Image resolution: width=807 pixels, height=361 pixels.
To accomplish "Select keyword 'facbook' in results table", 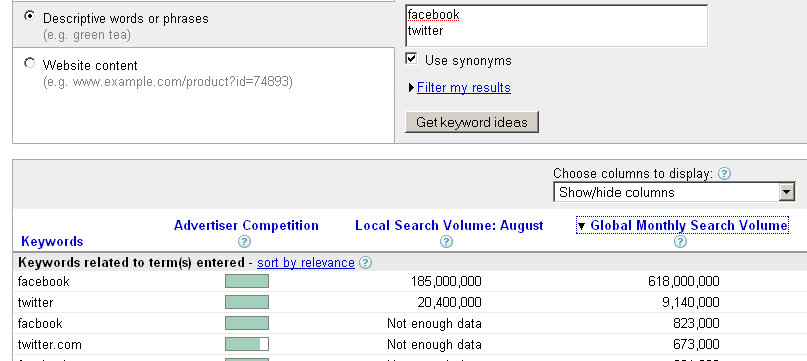I will pyautogui.click(x=40, y=323).
